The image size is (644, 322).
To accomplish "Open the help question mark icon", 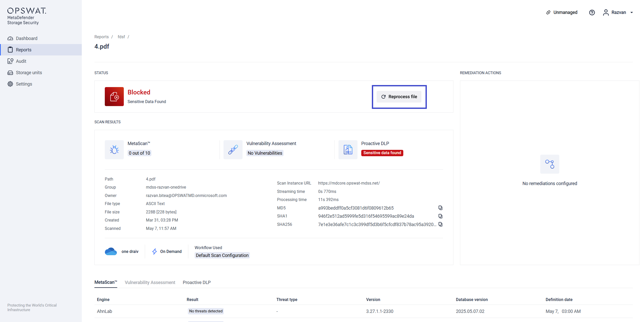I will pyautogui.click(x=592, y=12).
